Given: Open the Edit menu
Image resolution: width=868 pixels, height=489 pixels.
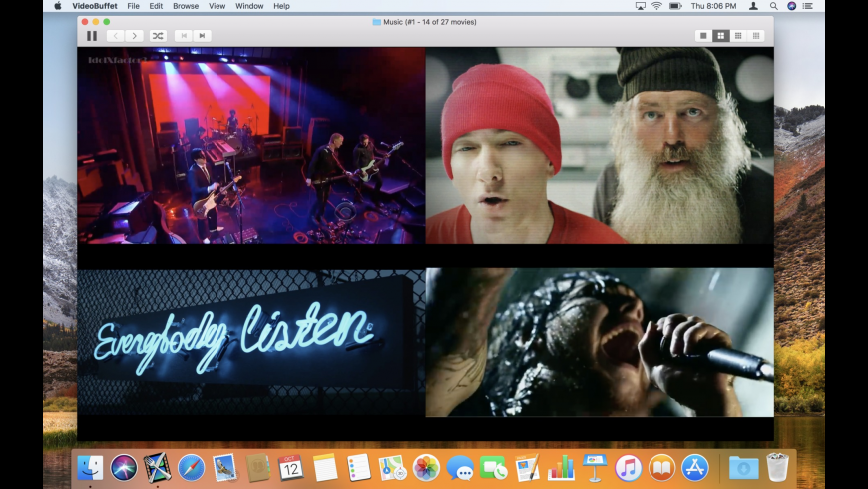Looking at the screenshot, I should click(x=156, y=6).
